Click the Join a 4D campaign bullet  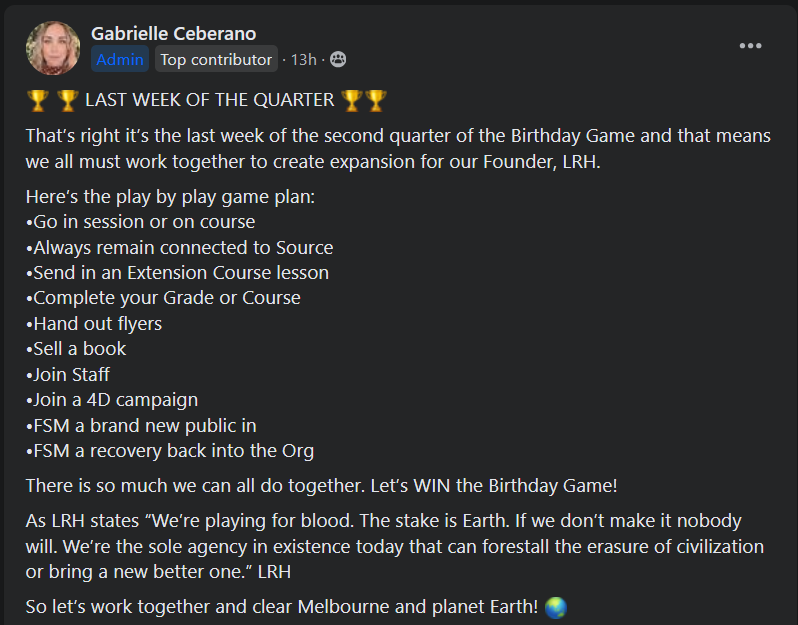pos(115,400)
